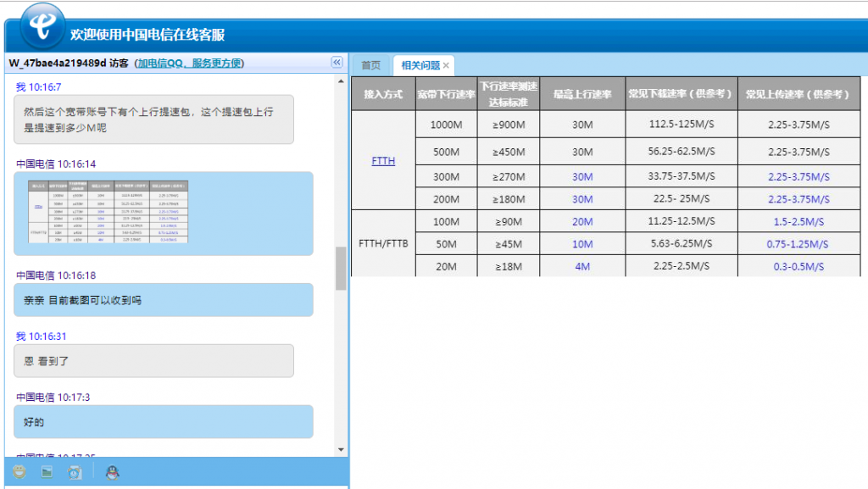This screenshot has width=868, height=489.
Task: Click the 500M bandwidth cell
Action: click(446, 152)
